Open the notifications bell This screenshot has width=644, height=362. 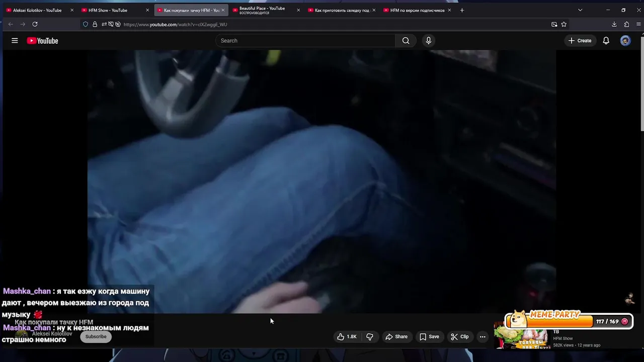pos(606,41)
